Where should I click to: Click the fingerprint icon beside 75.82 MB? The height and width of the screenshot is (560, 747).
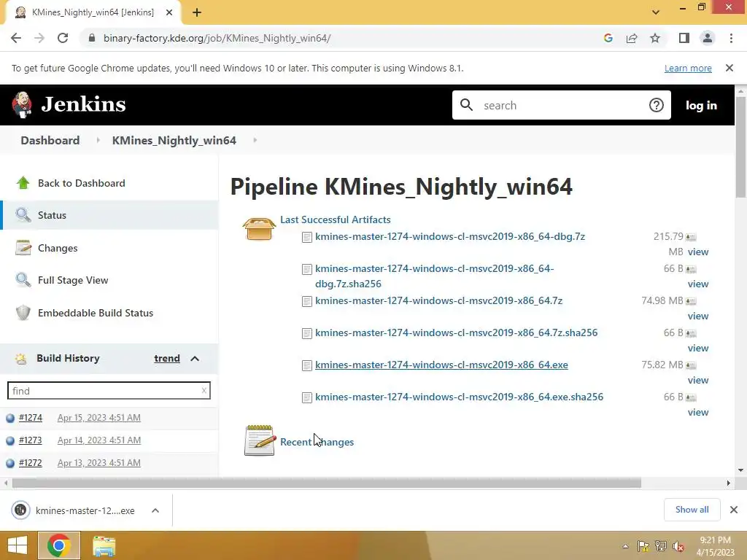click(x=691, y=366)
